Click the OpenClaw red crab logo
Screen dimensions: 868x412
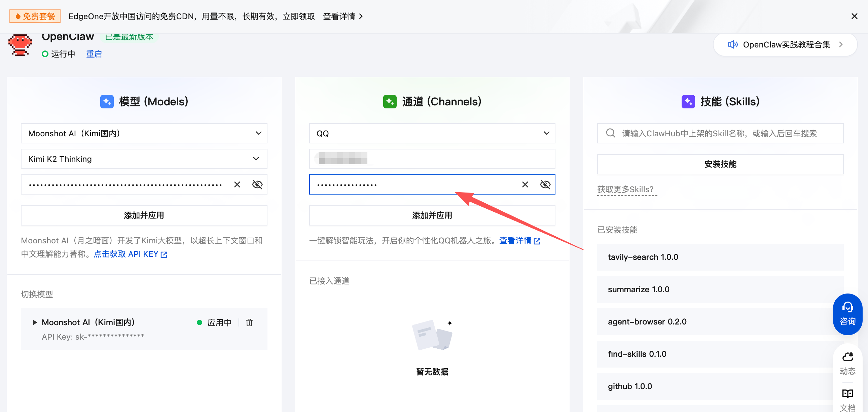tap(20, 45)
